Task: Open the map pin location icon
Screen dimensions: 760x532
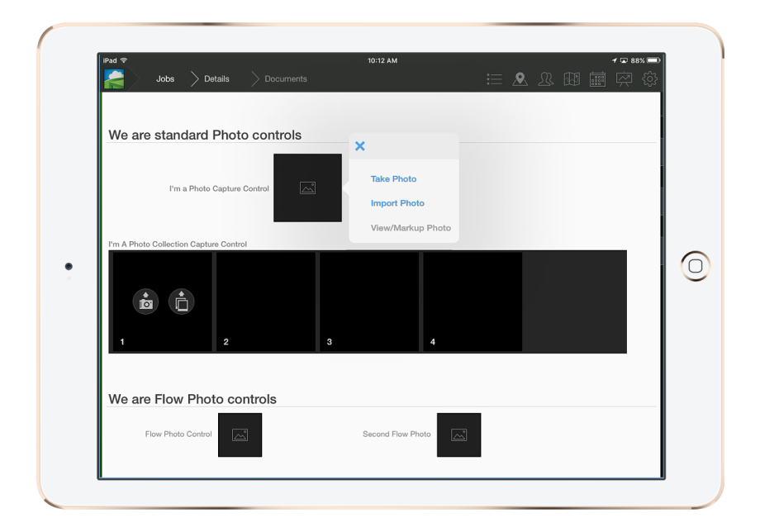Action: click(520, 79)
